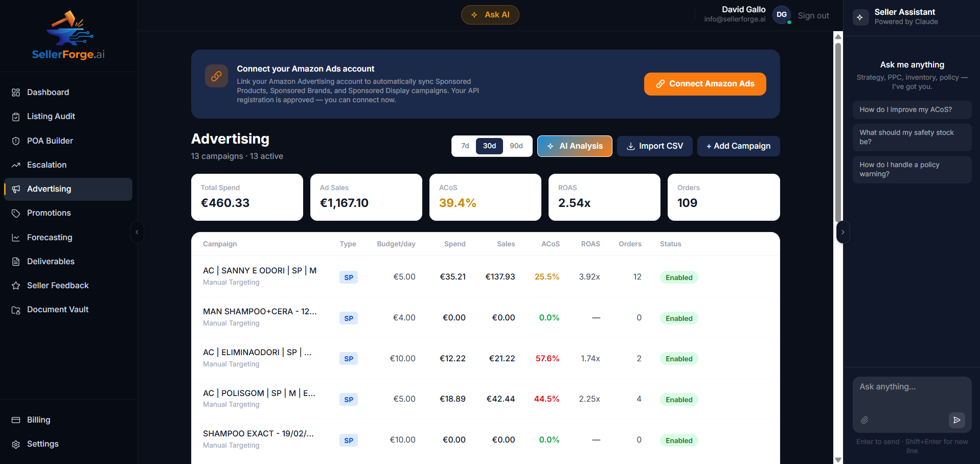Collapse the Seller Assistant panel
This screenshot has height=464, width=980.
[x=843, y=232]
